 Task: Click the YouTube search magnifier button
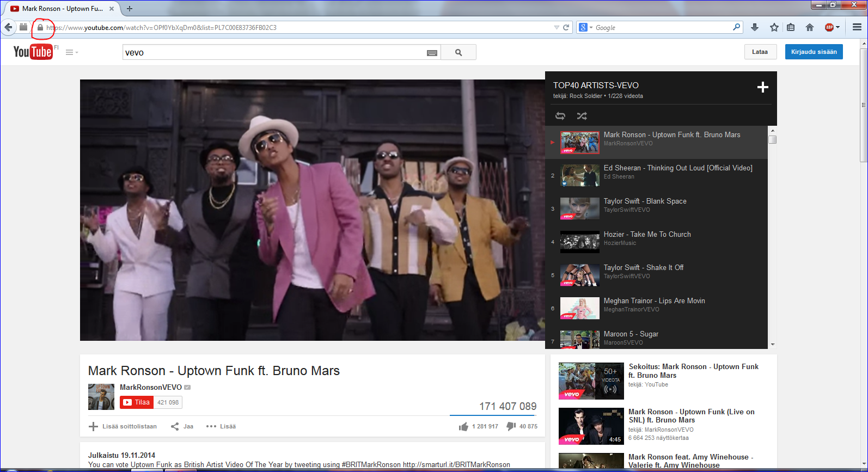tap(459, 52)
